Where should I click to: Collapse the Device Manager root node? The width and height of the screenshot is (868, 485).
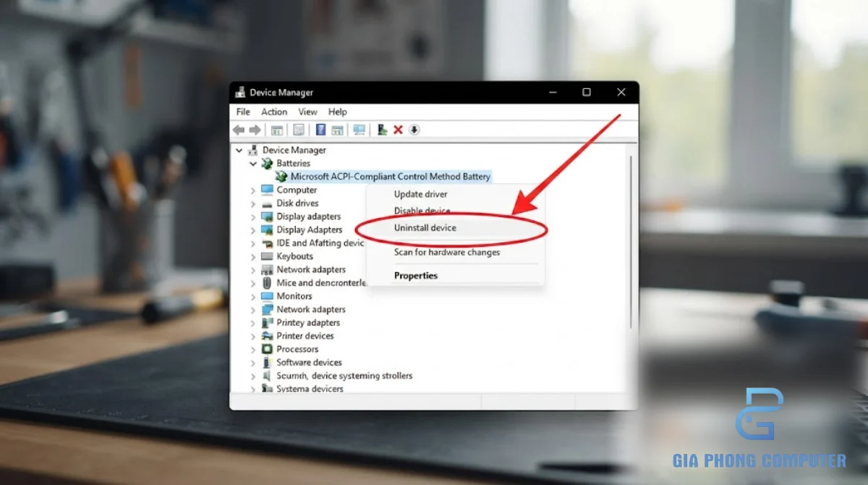click(x=239, y=150)
